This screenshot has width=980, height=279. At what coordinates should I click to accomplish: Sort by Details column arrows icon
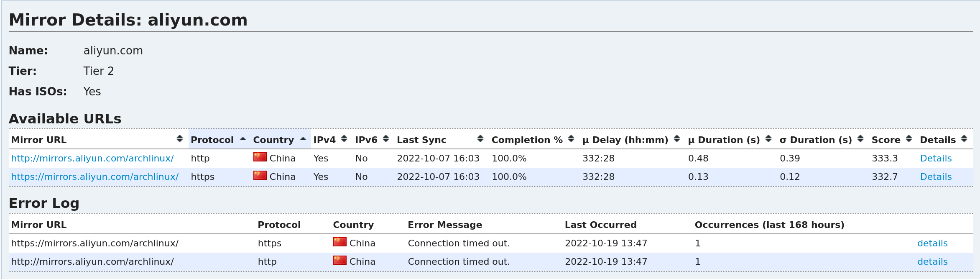click(964, 139)
